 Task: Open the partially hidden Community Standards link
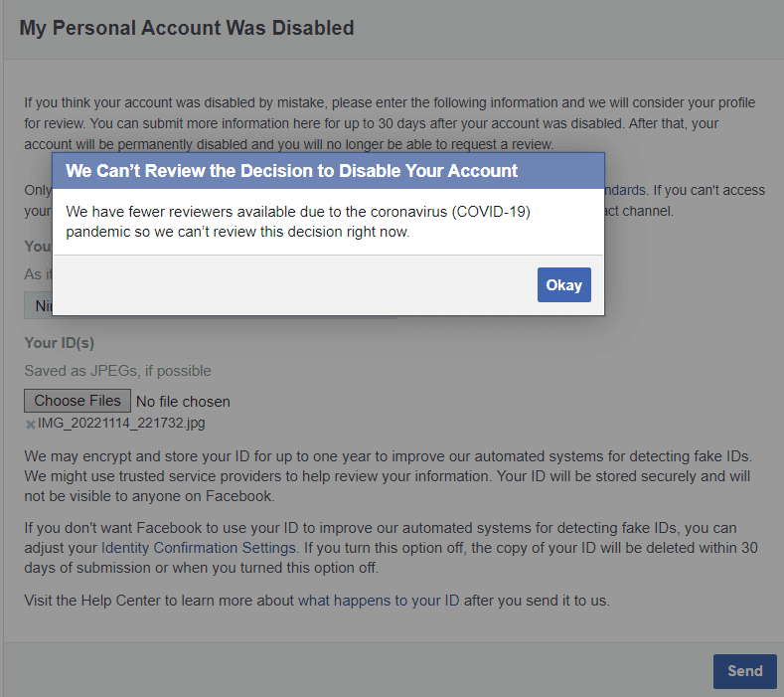pos(628,189)
